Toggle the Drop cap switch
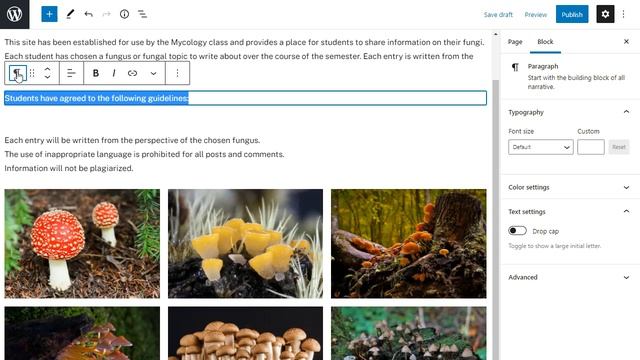The height and width of the screenshot is (360, 640). pyautogui.click(x=517, y=231)
